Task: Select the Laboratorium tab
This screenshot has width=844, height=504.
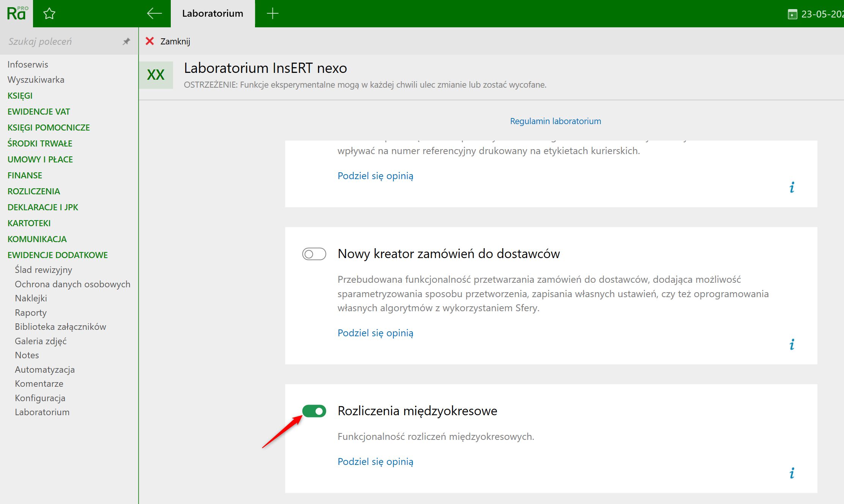Action: pos(213,14)
